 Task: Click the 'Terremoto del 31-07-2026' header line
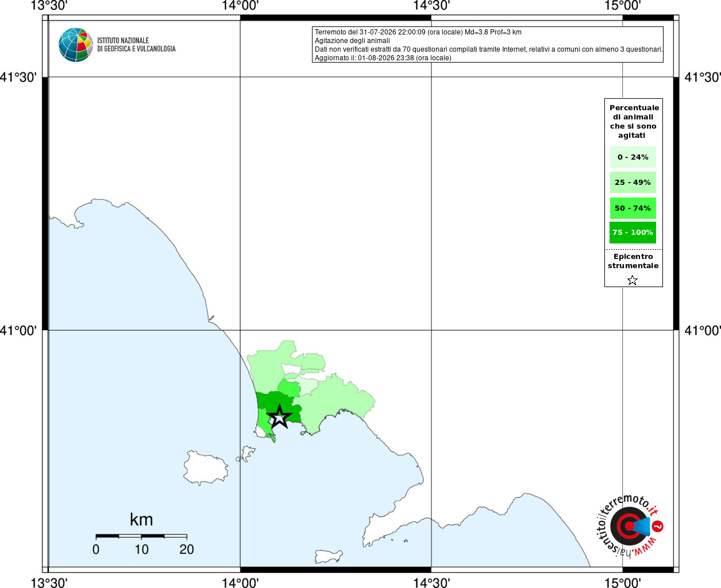tap(418, 32)
